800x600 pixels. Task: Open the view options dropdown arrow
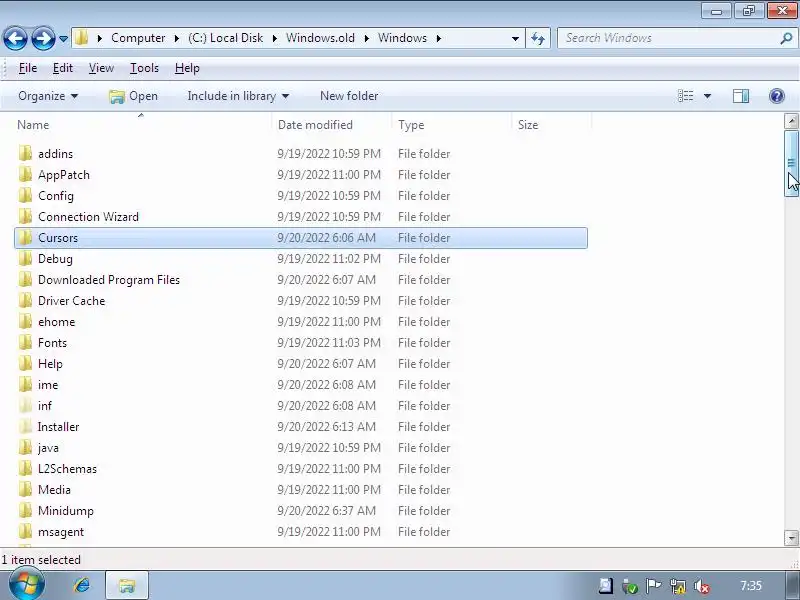(707, 96)
